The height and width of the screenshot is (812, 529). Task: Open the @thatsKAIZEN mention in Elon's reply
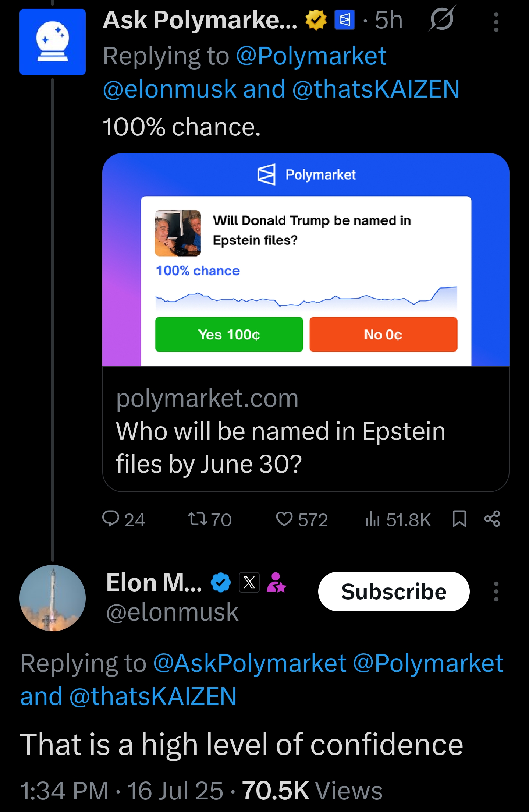153,696
